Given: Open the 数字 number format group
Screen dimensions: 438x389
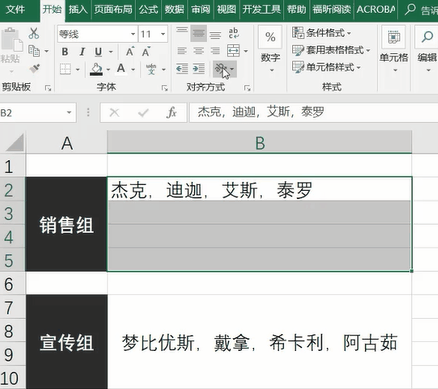Looking at the screenshot, I should point(270,50).
